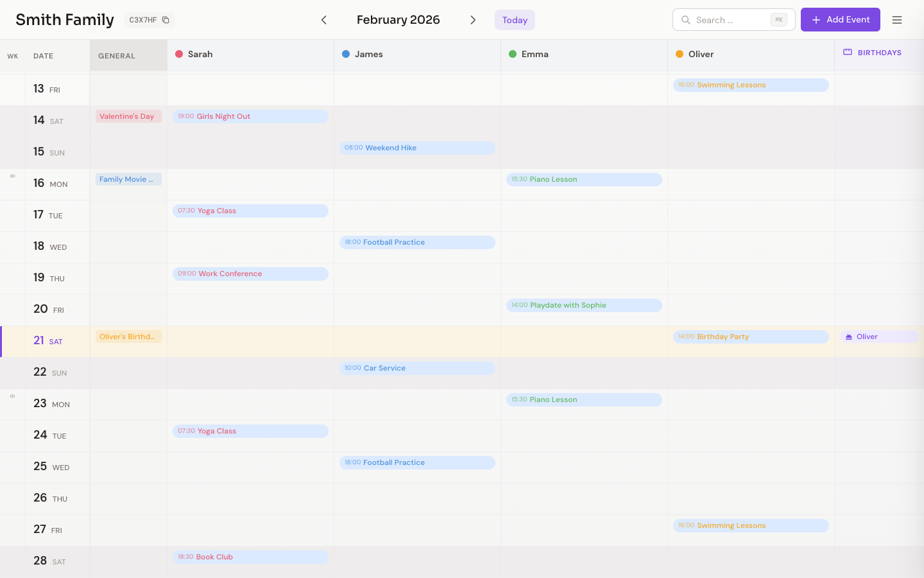Click the plus icon inside Add Event
The height and width of the screenshot is (578, 924).
pos(816,20)
